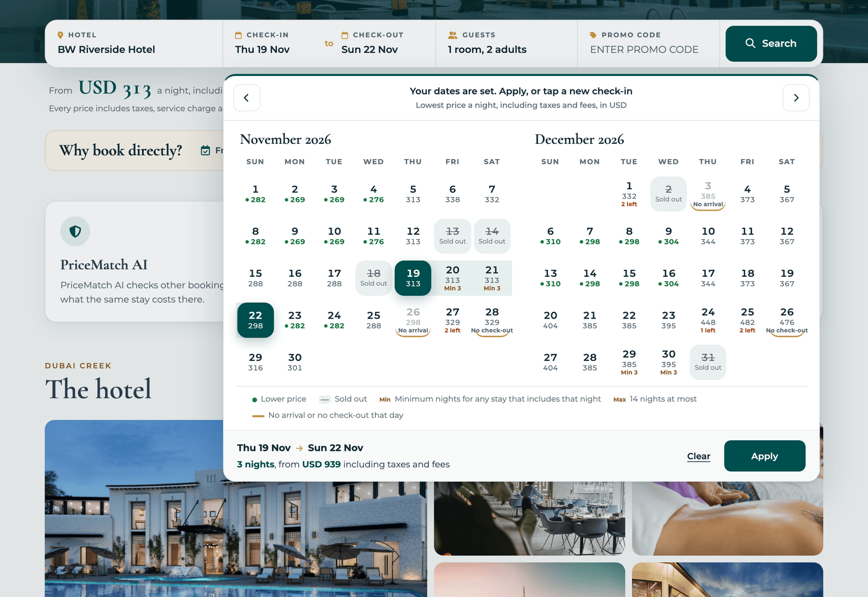Click the check-out calendar icon
Screen dimensions: 868x597
click(344, 35)
